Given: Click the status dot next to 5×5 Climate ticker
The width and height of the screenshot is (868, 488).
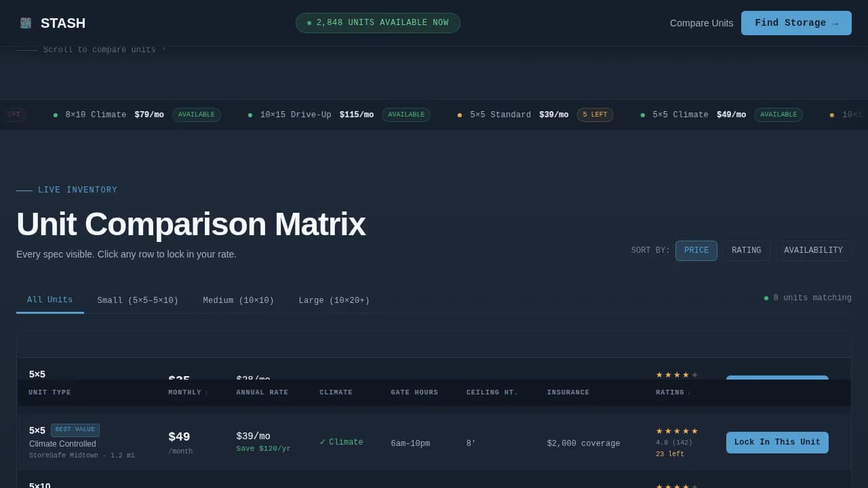Looking at the screenshot, I should [642, 115].
